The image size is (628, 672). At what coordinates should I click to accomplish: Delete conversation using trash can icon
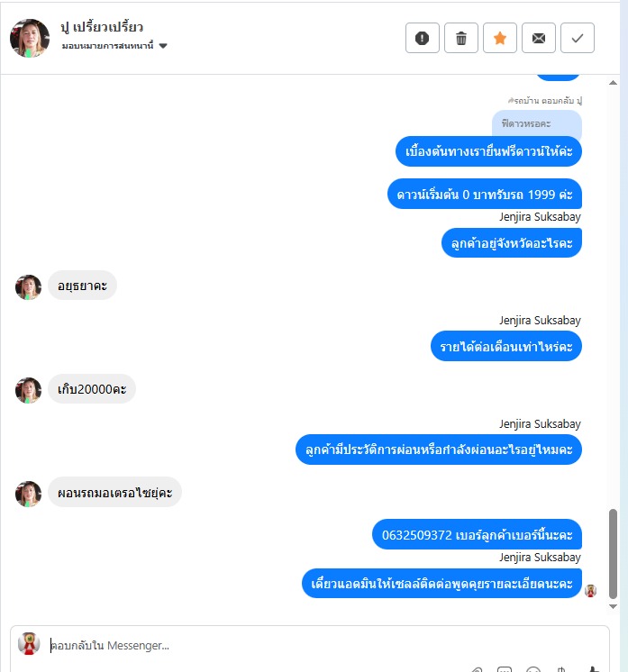(x=460, y=38)
